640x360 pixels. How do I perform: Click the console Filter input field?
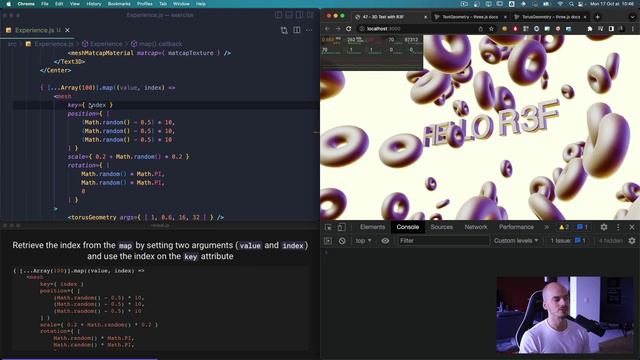[x=444, y=241]
